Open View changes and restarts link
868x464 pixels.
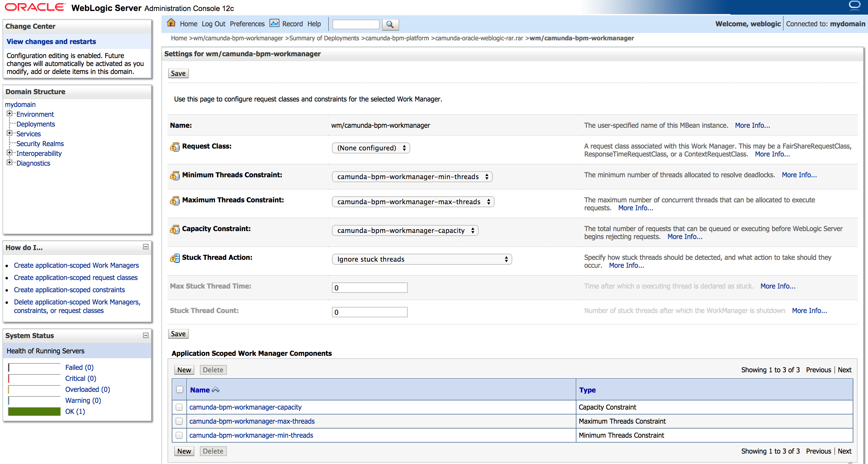point(51,42)
